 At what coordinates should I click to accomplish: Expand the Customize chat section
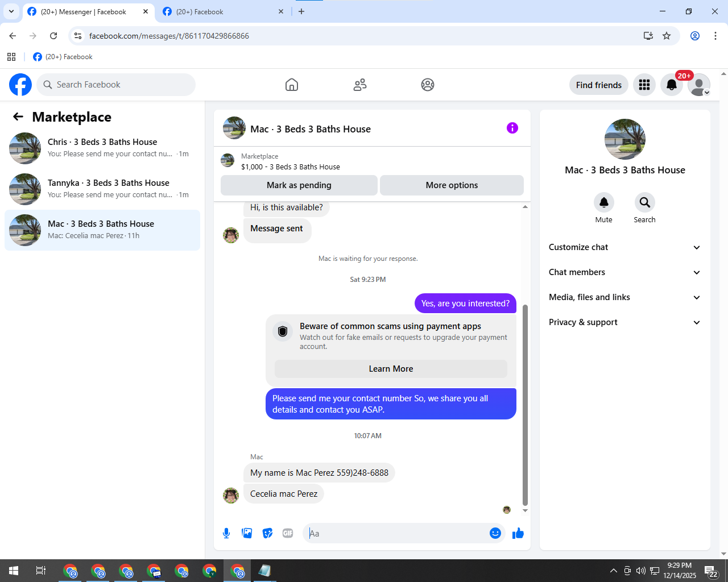[x=625, y=247]
